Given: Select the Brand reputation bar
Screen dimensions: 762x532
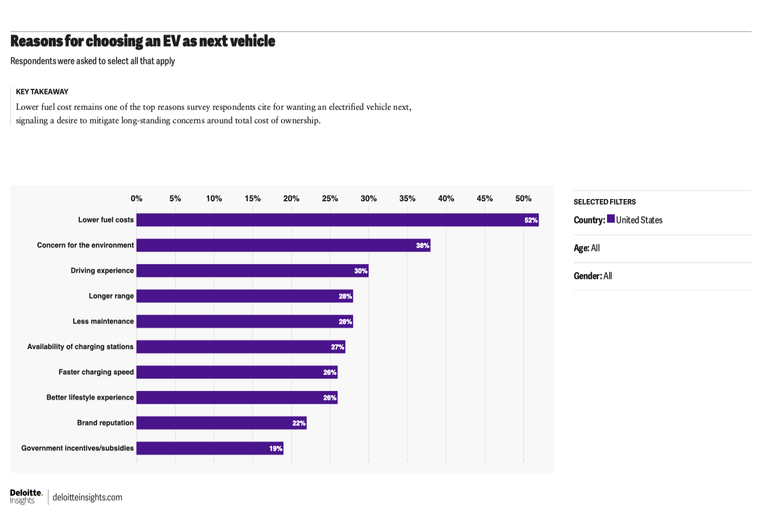Looking at the screenshot, I should [x=221, y=423].
